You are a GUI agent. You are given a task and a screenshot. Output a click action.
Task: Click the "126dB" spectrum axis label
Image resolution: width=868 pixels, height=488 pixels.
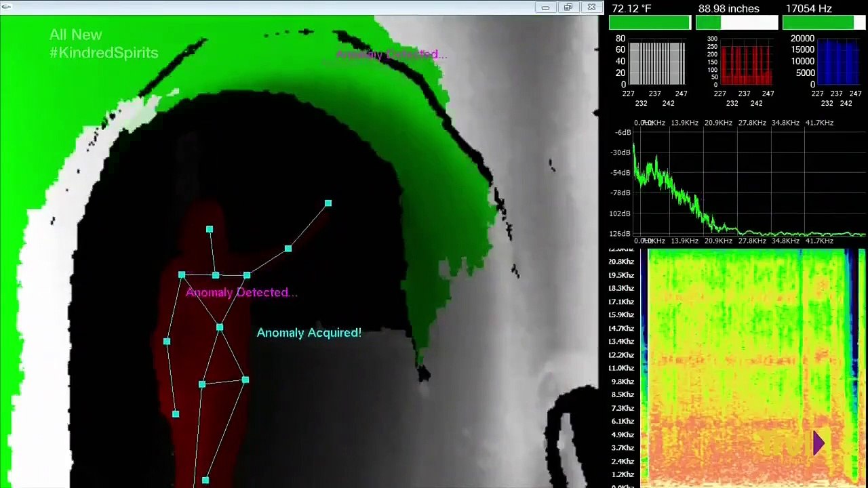pyautogui.click(x=620, y=234)
